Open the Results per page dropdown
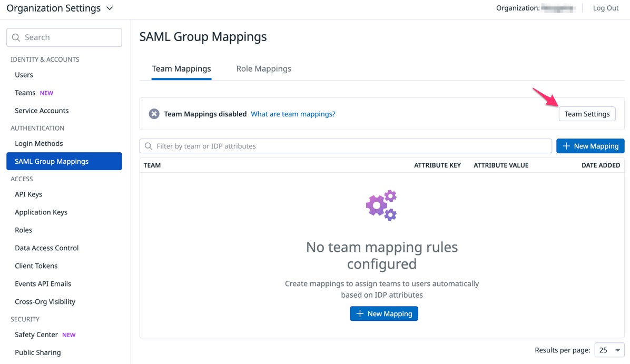The image size is (630, 364). [x=609, y=350]
